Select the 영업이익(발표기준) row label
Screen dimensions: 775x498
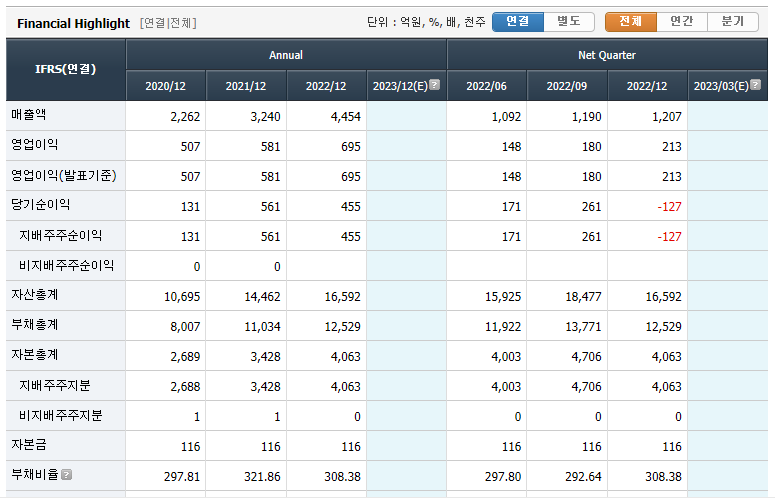pos(64,175)
